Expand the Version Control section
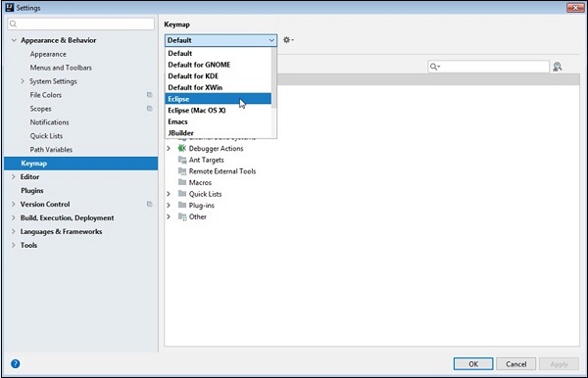 click(x=14, y=204)
